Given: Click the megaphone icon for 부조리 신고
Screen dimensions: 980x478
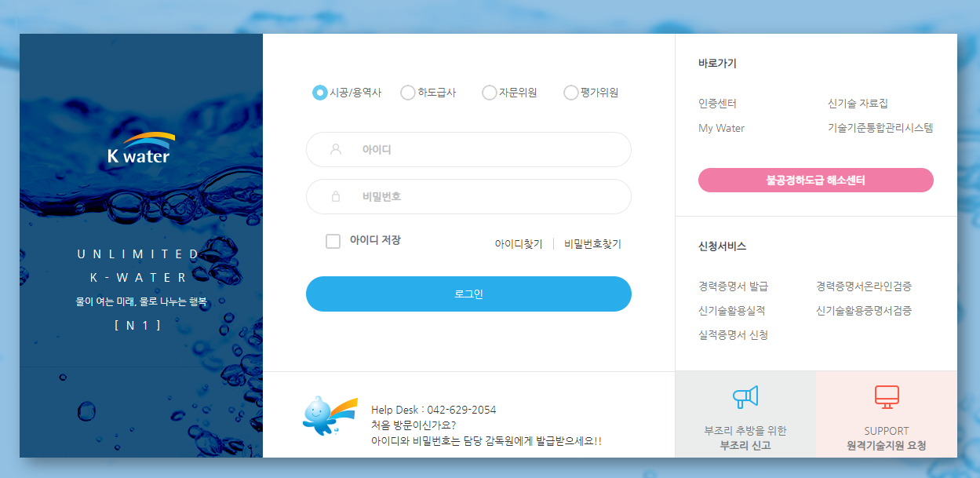Looking at the screenshot, I should tap(744, 398).
